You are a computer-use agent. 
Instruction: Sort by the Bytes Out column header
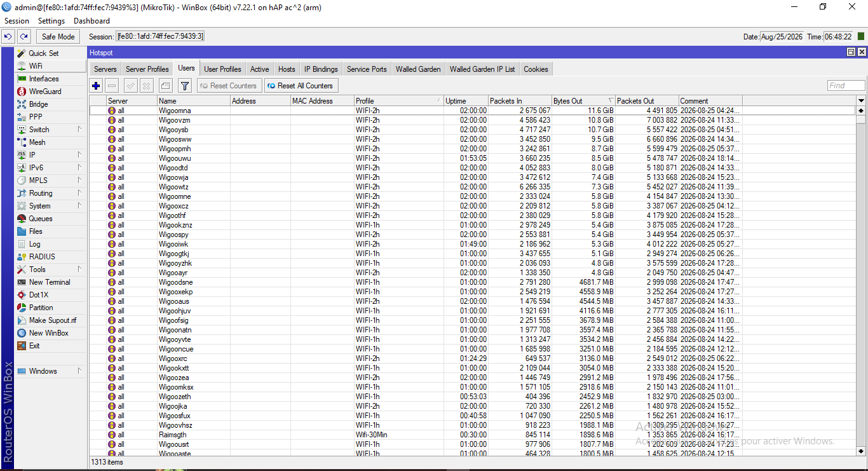coord(583,101)
